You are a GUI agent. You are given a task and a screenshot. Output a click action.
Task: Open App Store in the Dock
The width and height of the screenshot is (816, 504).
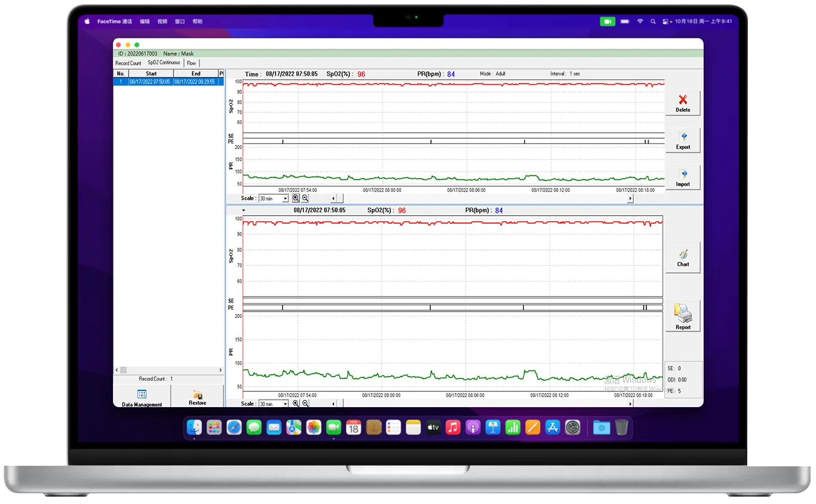[x=552, y=427]
